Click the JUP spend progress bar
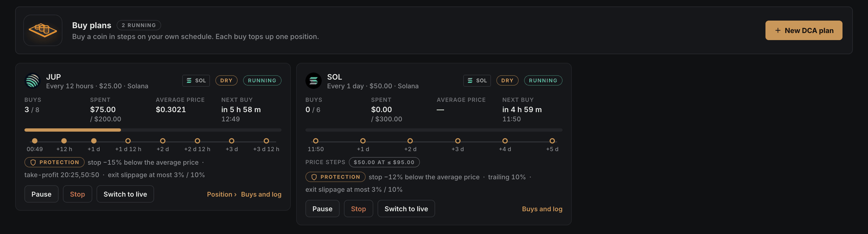The width and height of the screenshot is (868, 234). (x=153, y=130)
